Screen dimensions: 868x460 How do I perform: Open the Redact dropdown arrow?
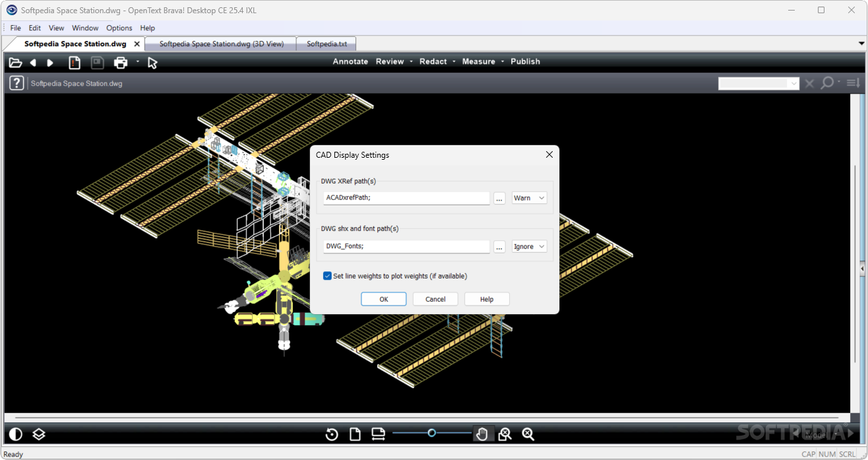pyautogui.click(x=454, y=61)
